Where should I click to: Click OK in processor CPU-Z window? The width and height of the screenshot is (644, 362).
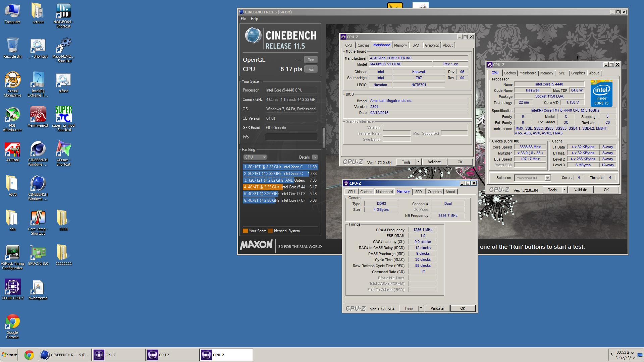(606, 190)
